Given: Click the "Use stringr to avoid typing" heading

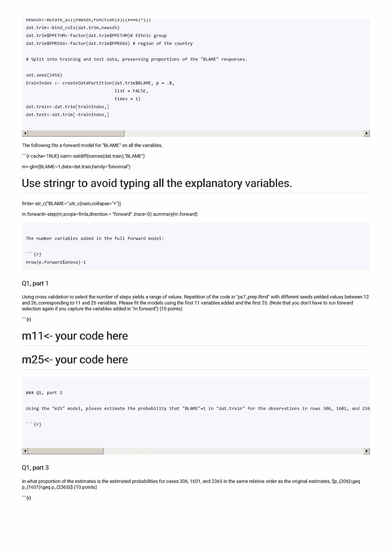Looking at the screenshot, I should [157, 183].
